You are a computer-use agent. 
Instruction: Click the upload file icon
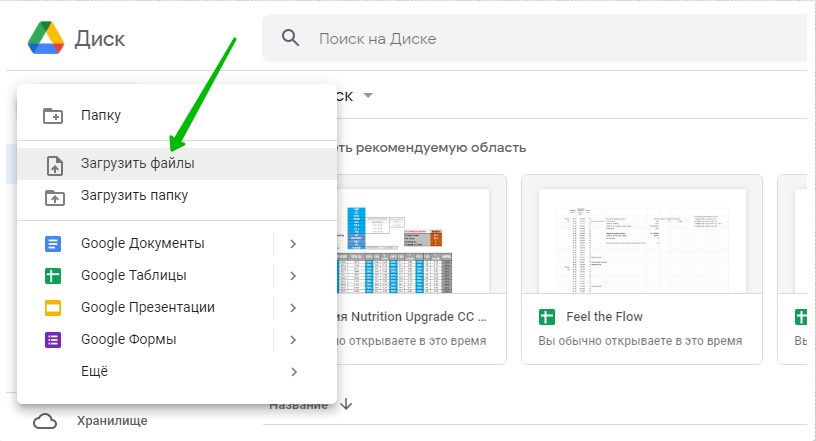(55, 165)
